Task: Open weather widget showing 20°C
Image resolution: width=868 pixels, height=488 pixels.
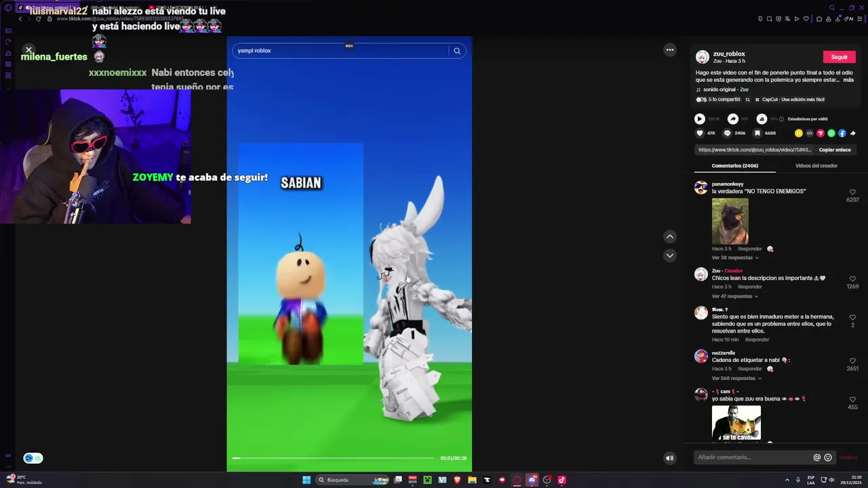Action: click(24, 480)
